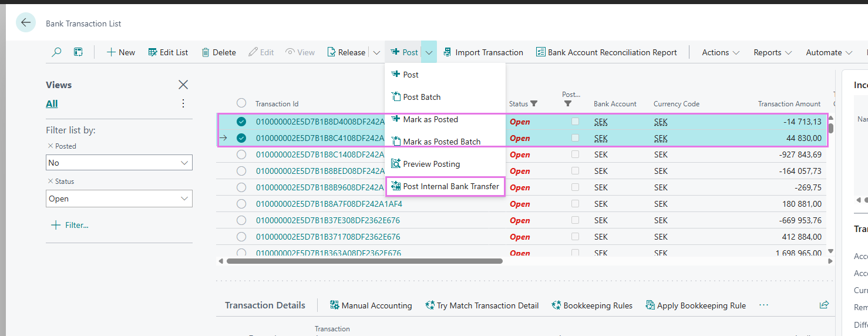Collapse the Post dropdown chevron
Viewport: 868px width, 336px height.
(x=429, y=52)
